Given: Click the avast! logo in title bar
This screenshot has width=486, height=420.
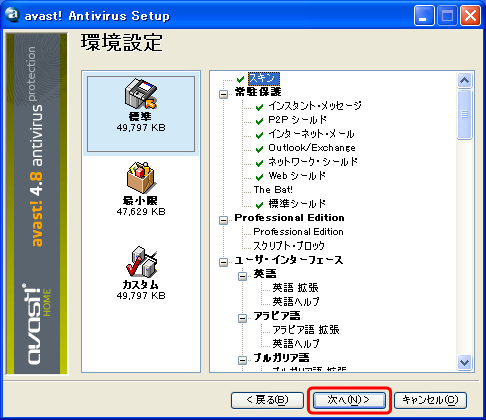Looking at the screenshot, I should click(12, 15).
